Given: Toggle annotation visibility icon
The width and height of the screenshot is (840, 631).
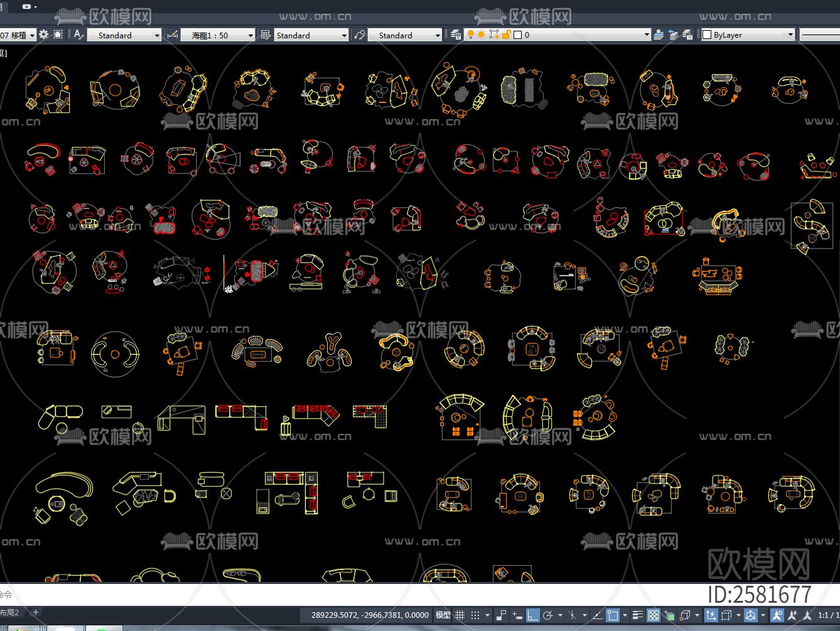Looking at the screenshot, I should click(x=777, y=615).
